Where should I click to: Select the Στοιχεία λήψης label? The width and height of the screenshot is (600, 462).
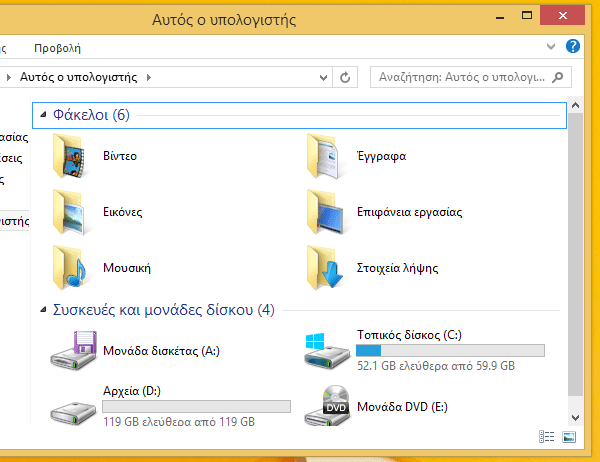[x=398, y=268]
